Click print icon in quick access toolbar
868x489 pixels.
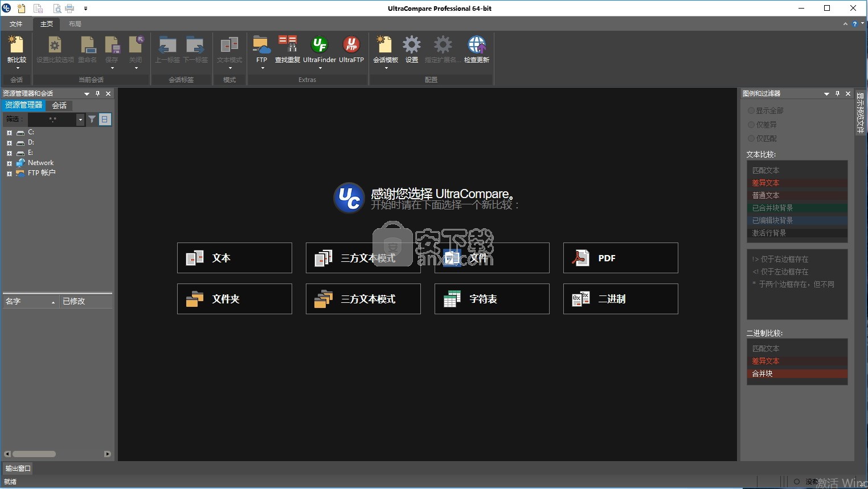click(69, 8)
